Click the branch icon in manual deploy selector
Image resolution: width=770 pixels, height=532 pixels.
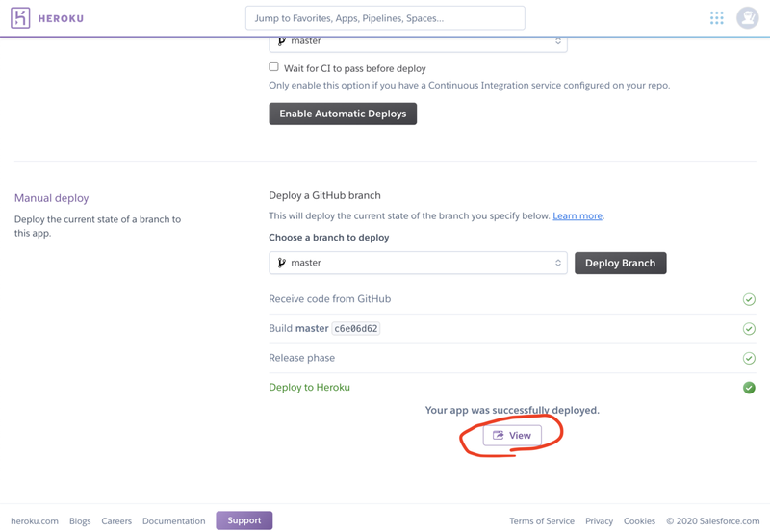(281, 263)
